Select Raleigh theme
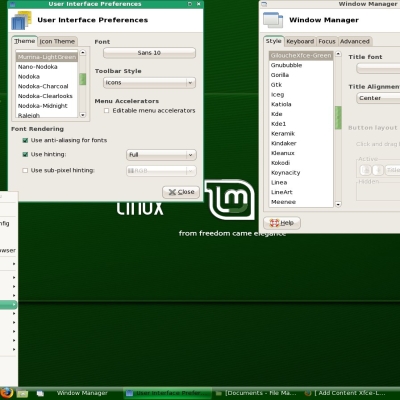Screen dimensions: 400x400 47,115
